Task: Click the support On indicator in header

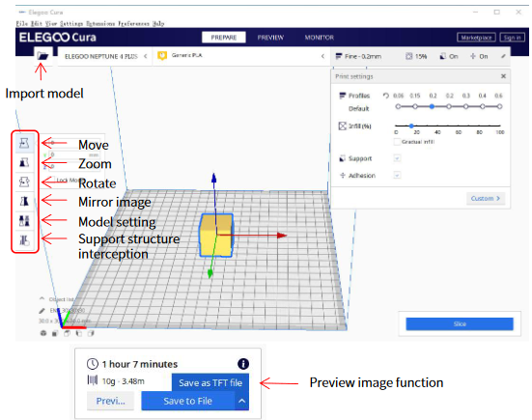Action: pyautogui.click(x=449, y=56)
